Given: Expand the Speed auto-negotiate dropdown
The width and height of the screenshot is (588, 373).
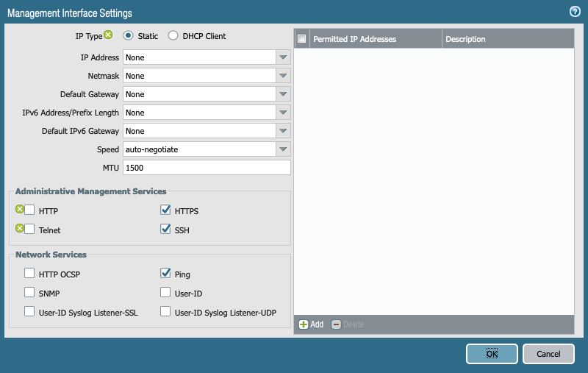Looking at the screenshot, I should [283, 149].
